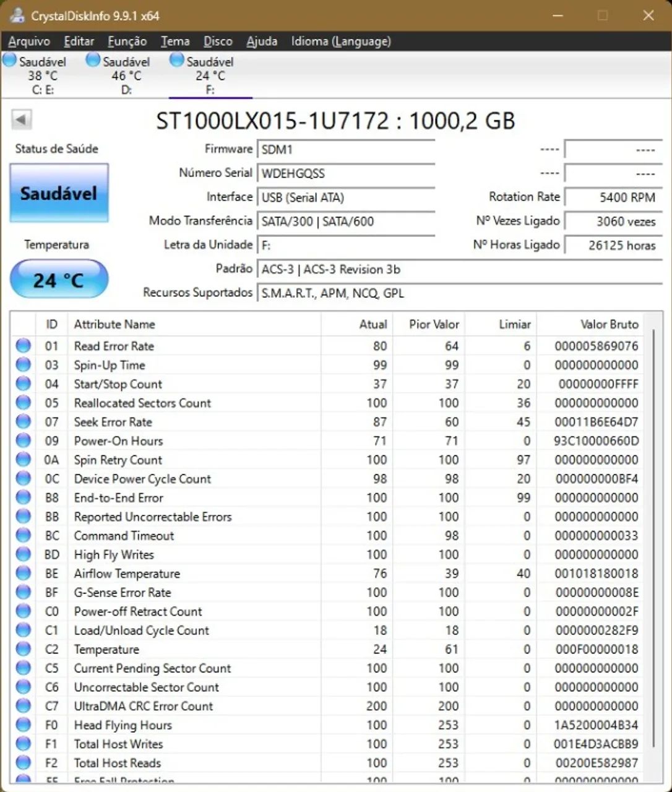Click raw value 93C10000660D
Image resolution: width=672 pixels, height=792 pixels.
(597, 441)
